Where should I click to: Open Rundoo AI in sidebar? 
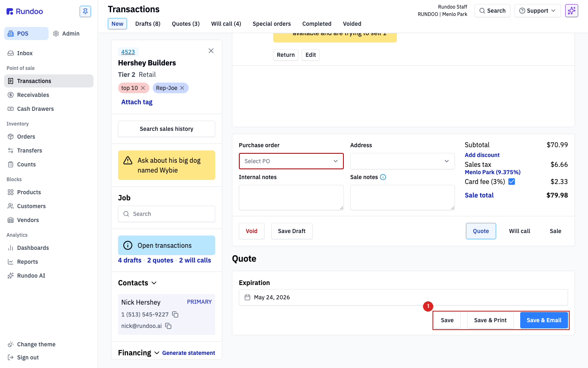pos(49,276)
